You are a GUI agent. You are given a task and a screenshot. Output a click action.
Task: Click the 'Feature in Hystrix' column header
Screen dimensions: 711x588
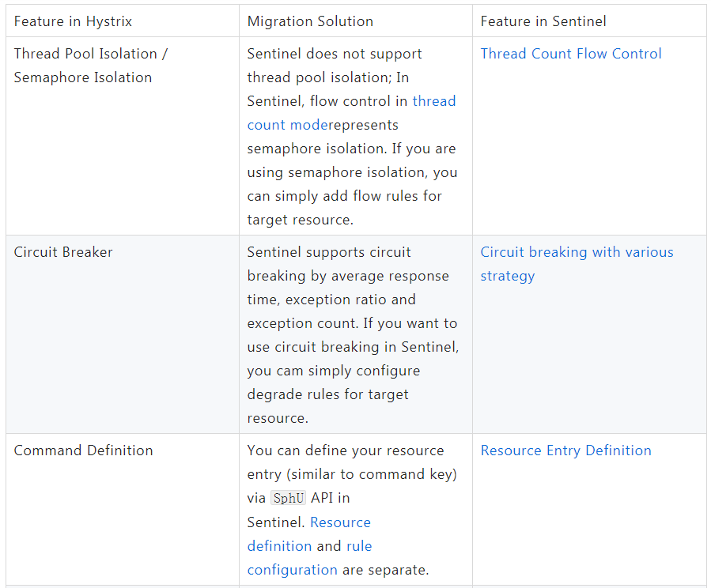tap(73, 21)
